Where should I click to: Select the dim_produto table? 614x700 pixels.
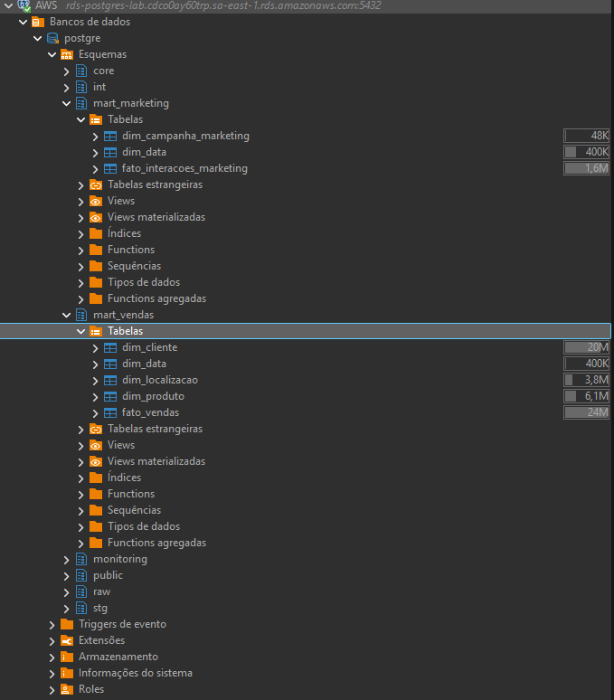click(x=153, y=396)
